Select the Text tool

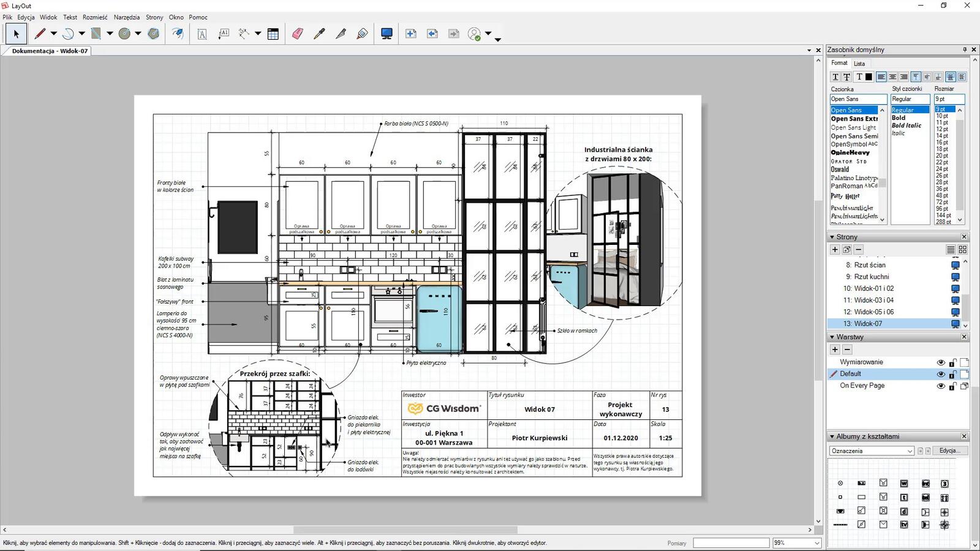[202, 34]
